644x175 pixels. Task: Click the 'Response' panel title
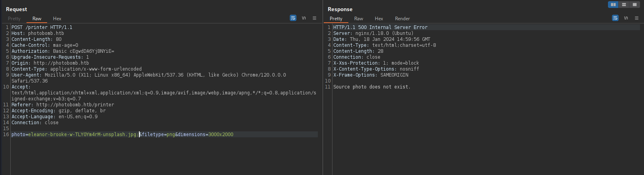(340, 9)
